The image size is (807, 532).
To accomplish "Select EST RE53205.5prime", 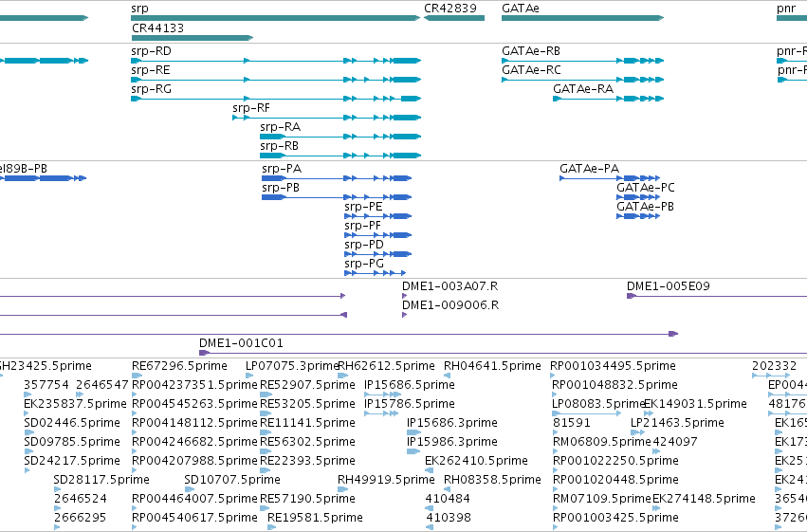I will pos(266,413).
